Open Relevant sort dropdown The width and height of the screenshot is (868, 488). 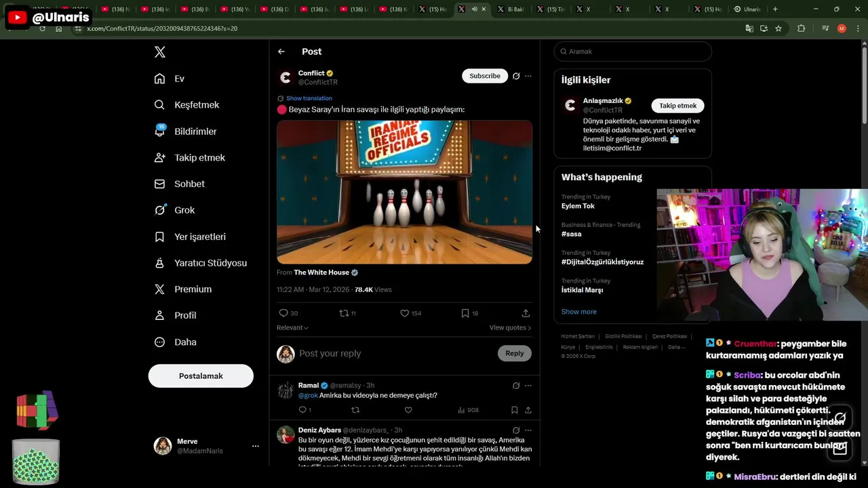pyautogui.click(x=292, y=327)
